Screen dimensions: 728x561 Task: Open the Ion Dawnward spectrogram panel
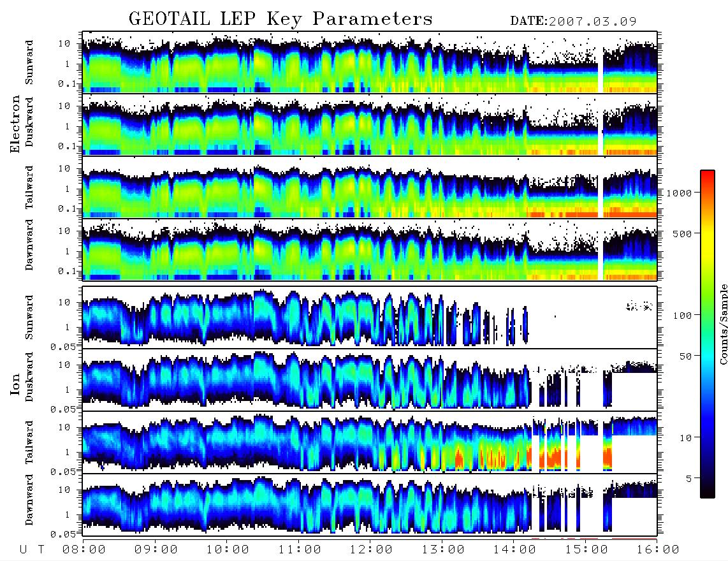click(370, 505)
